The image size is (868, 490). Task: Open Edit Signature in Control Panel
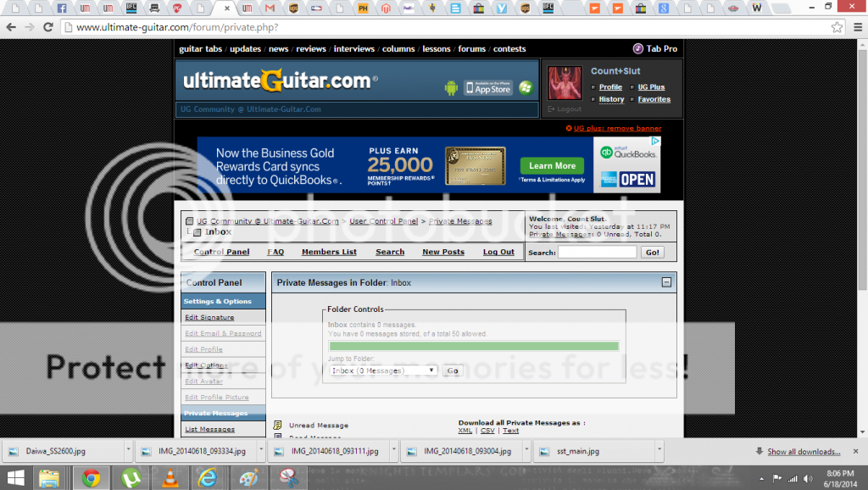coord(209,317)
